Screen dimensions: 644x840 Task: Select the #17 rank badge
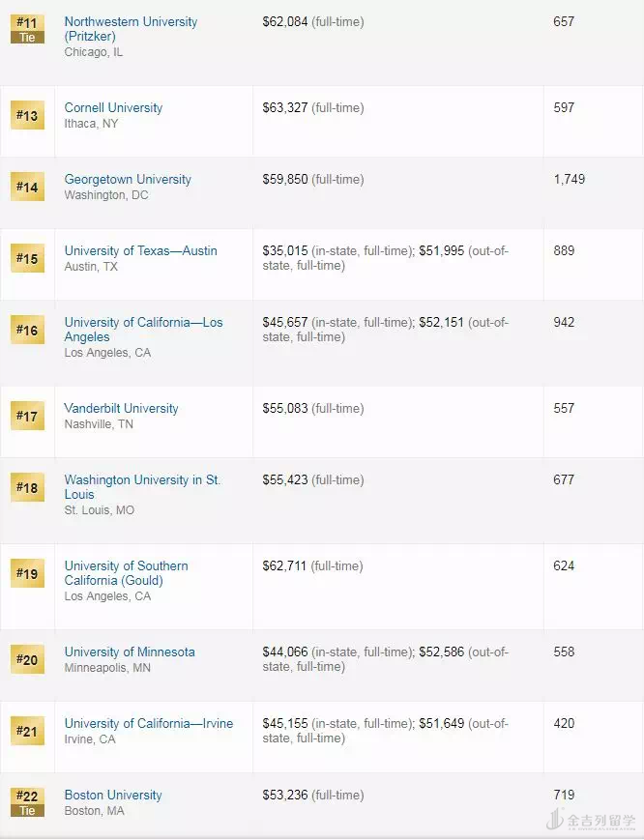coord(27,417)
